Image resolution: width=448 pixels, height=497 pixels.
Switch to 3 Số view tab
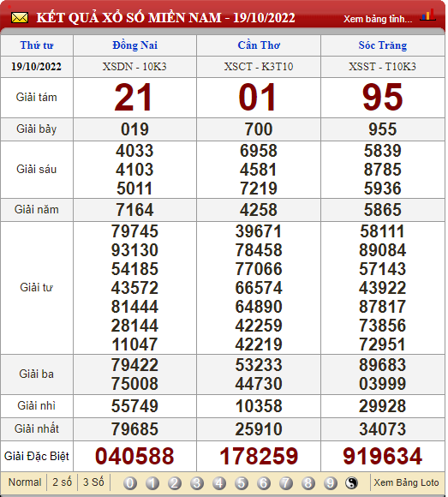[x=93, y=482]
